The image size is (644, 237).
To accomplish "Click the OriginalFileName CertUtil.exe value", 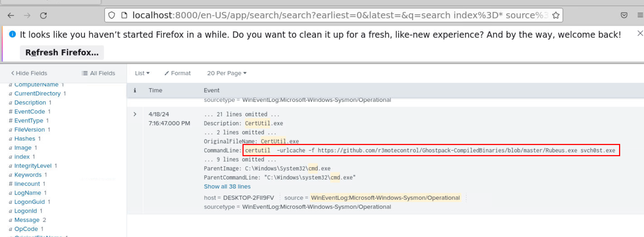I will [x=280, y=141].
